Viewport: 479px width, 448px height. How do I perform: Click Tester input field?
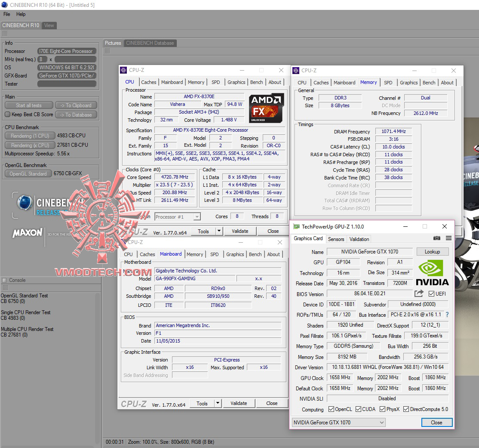tap(67, 84)
